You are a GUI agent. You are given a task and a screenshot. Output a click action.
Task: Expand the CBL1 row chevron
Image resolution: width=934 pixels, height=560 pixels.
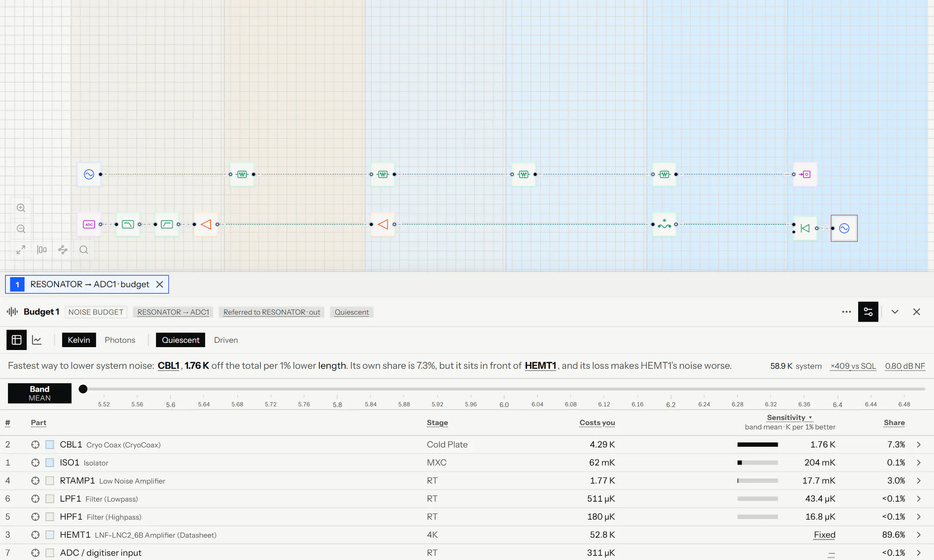coord(919,445)
